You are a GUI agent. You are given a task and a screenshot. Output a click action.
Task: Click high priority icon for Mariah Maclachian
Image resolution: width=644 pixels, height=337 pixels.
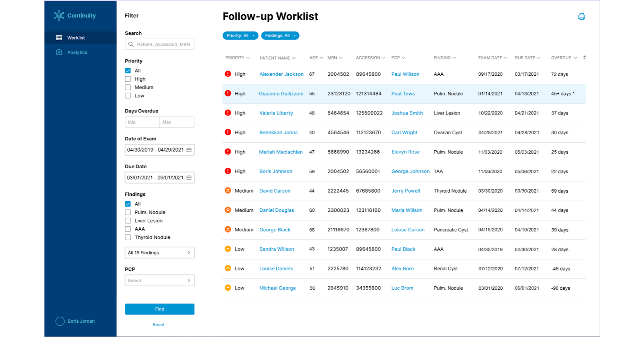pos(228,152)
